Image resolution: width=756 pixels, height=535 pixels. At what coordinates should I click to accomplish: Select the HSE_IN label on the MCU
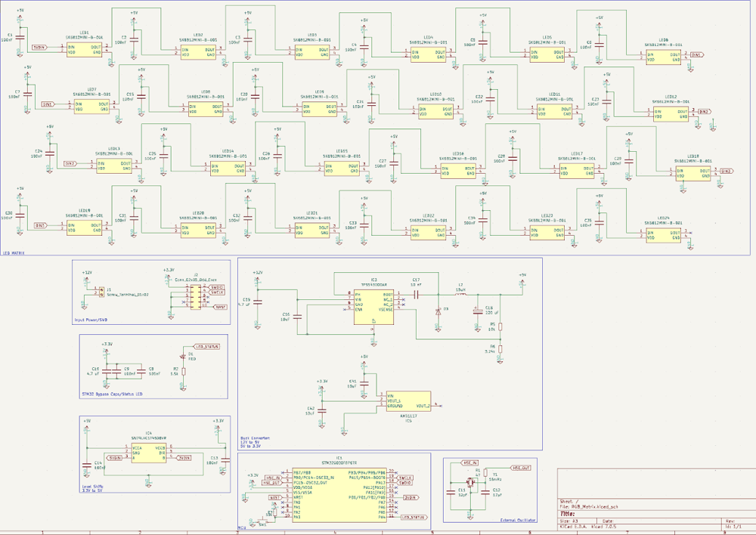273,477
